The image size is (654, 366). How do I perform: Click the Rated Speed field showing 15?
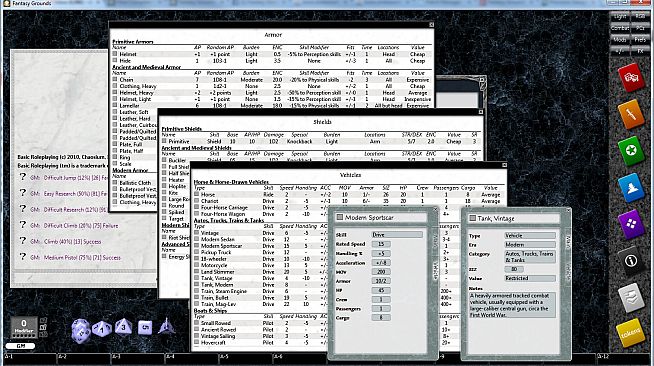point(381,244)
